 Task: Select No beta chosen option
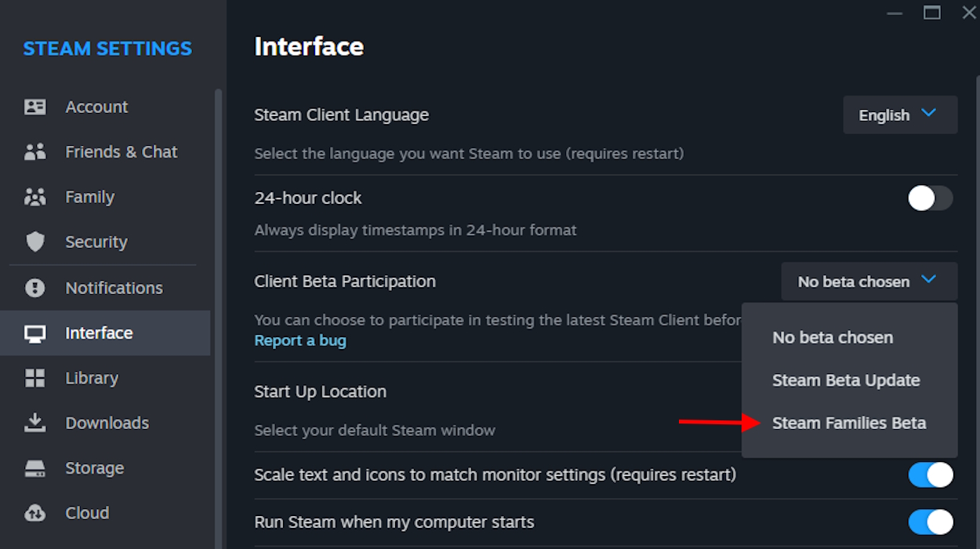(x=832, y=337)
